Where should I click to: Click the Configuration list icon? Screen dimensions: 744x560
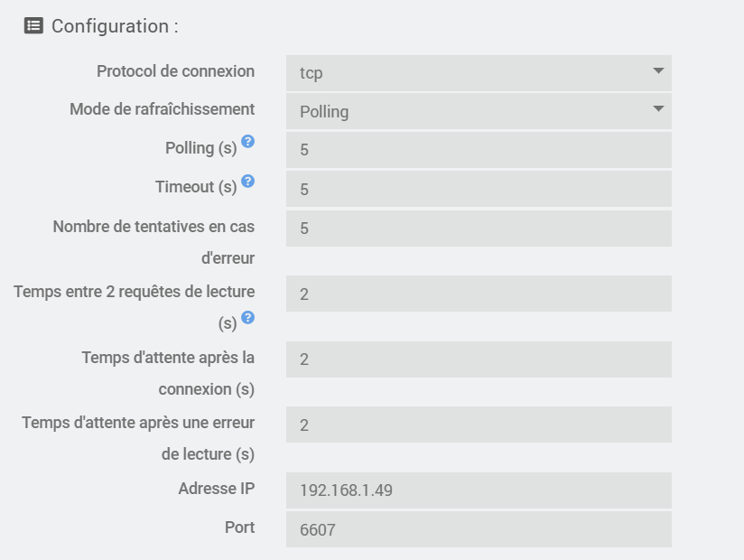(33, 26)
